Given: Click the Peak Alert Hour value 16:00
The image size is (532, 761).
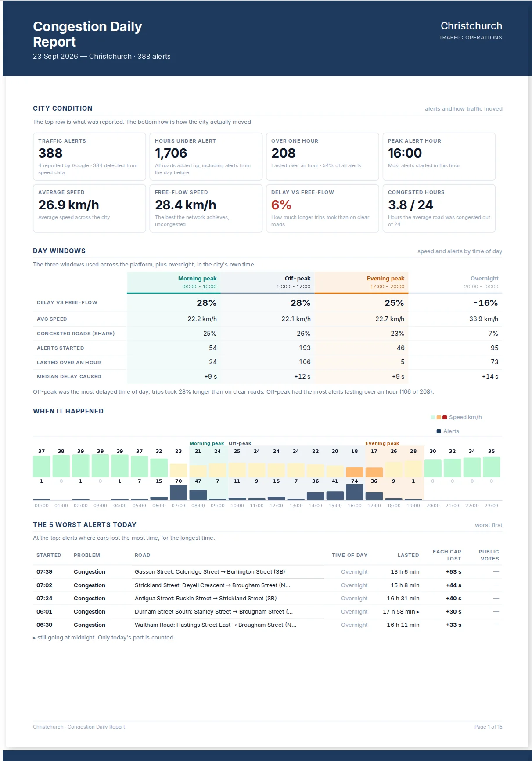Looking at the screenshot, I should tap(405, 153).
